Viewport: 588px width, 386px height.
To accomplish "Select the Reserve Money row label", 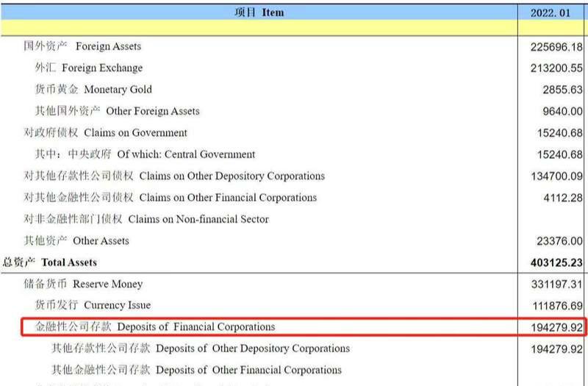I will pos(83,284).
